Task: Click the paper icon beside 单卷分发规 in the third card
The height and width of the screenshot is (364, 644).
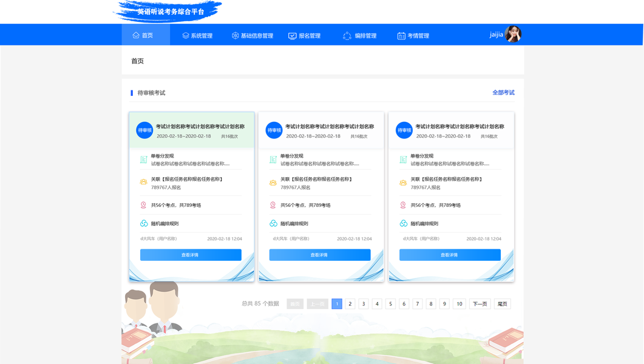Action: pos(403,160)
